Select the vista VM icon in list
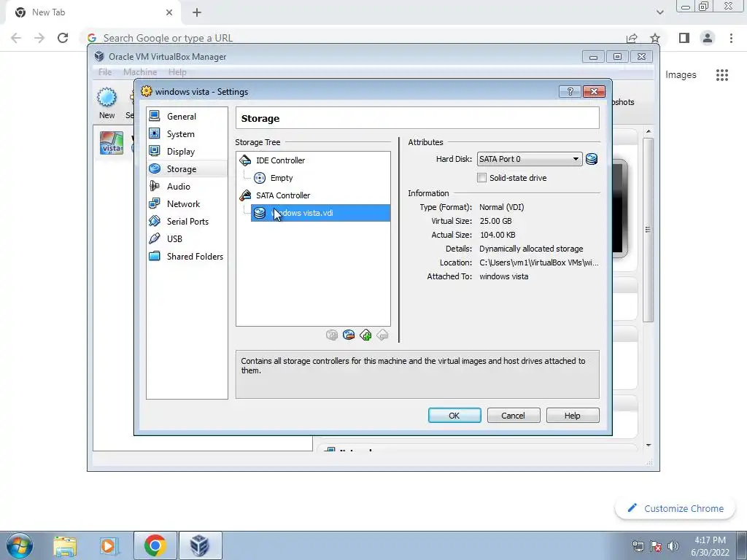This screenshot has height=560, width=747. 112,143
